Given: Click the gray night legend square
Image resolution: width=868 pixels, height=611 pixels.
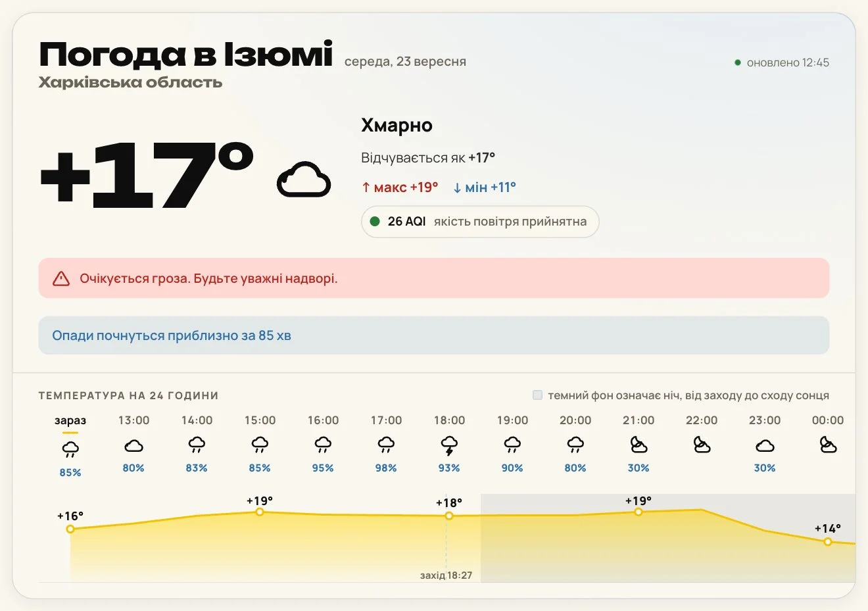Looking at the screenshot, I should click(x=537, y=395).
